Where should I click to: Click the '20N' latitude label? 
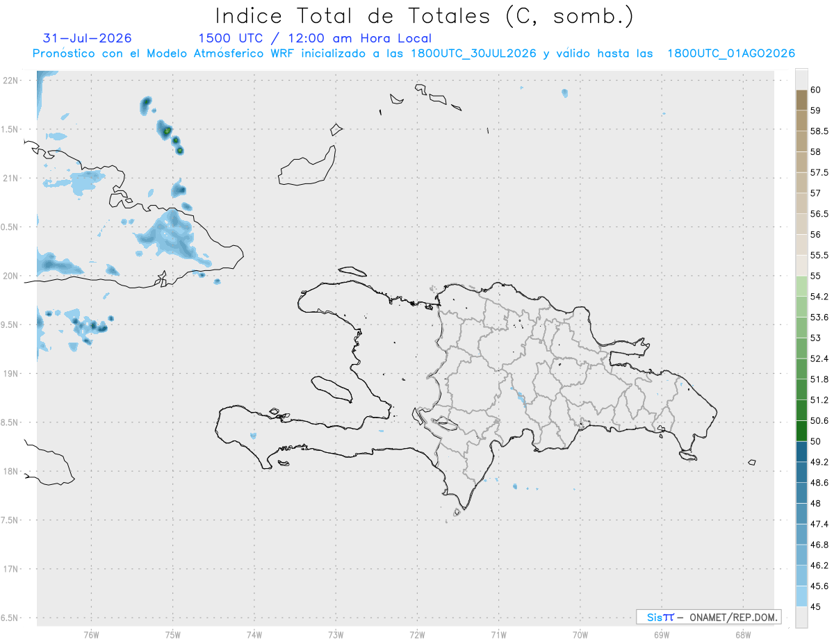10,276
